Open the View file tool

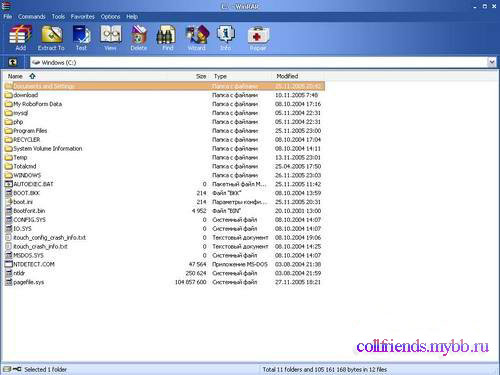tap(110, 37)
